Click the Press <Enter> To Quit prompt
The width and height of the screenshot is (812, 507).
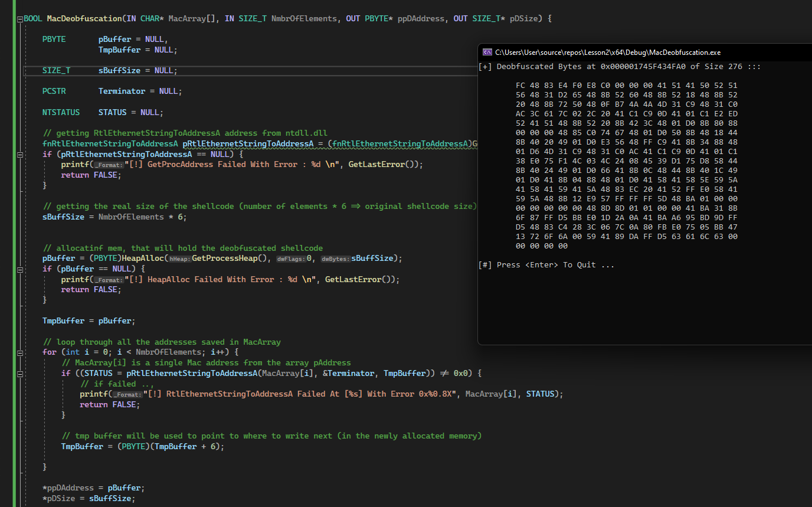coord(546,265)
